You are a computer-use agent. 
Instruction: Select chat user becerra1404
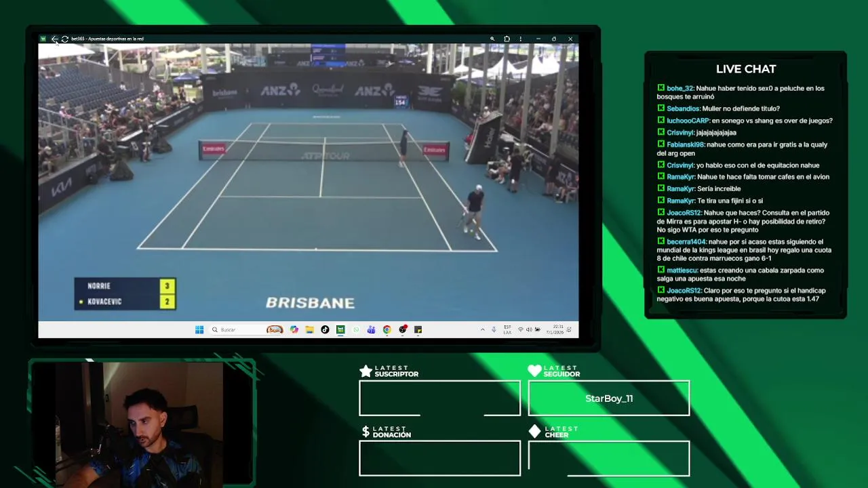(686, 241)
